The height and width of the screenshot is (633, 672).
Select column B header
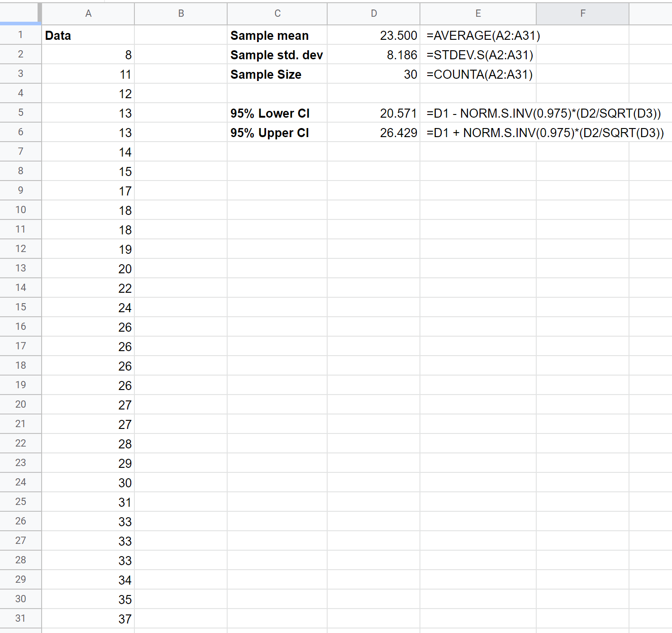coord(181,14)
